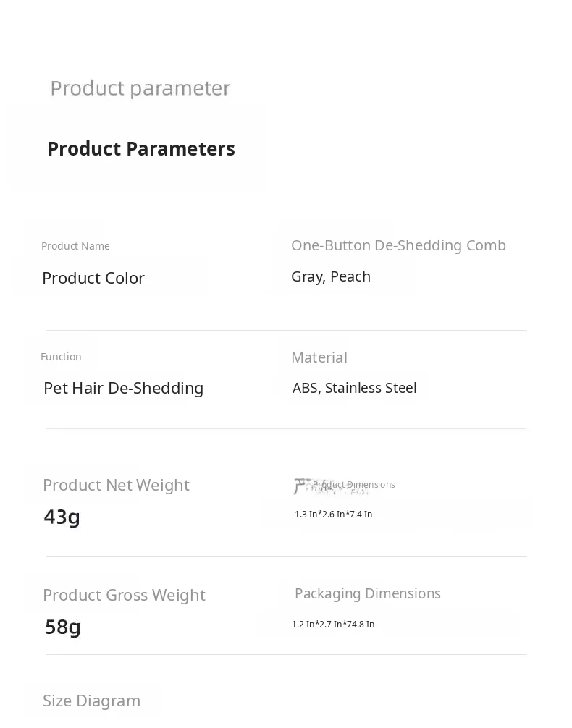Screen dimensions: 572x728
Task: Select the "Product Color" label text
Action: coord(93,278)
